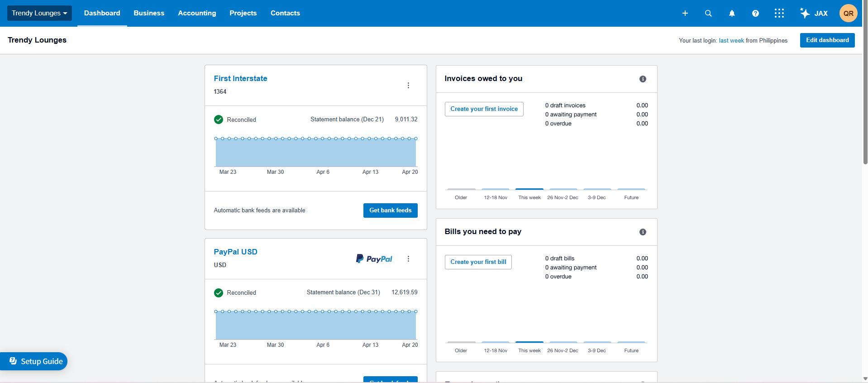Click 'Older' in the invoices chart
The image size is (868, 383).
click(x=461, y=198)
